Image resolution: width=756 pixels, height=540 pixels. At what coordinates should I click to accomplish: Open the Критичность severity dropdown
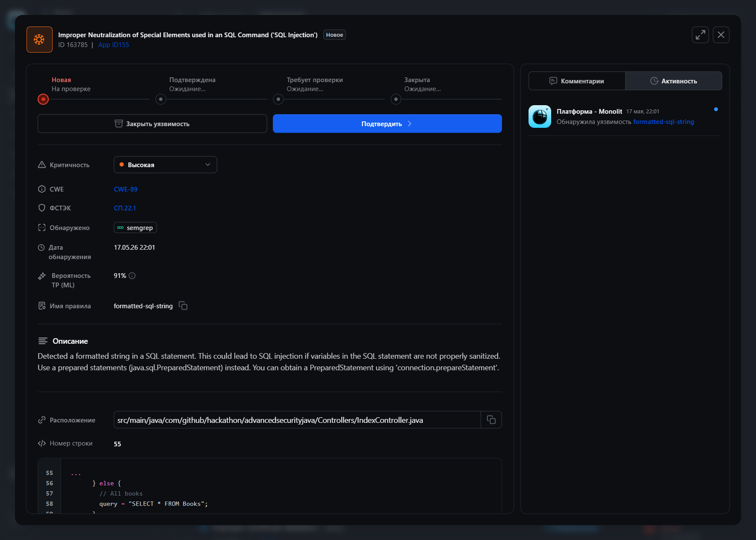165,165
